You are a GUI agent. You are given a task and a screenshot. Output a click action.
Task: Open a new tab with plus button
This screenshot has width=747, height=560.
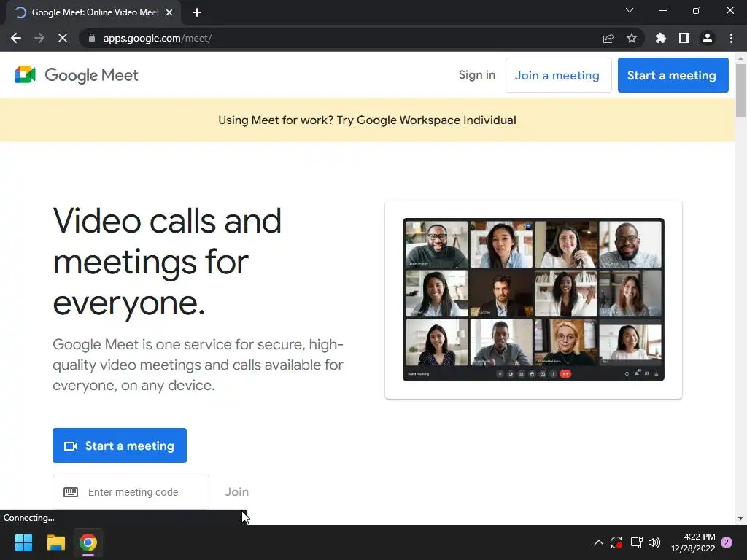coord(197,12)
